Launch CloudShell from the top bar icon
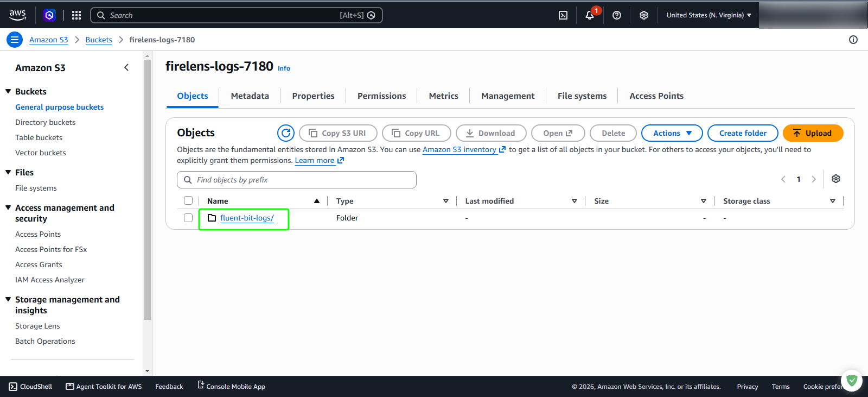 point(563,15)
